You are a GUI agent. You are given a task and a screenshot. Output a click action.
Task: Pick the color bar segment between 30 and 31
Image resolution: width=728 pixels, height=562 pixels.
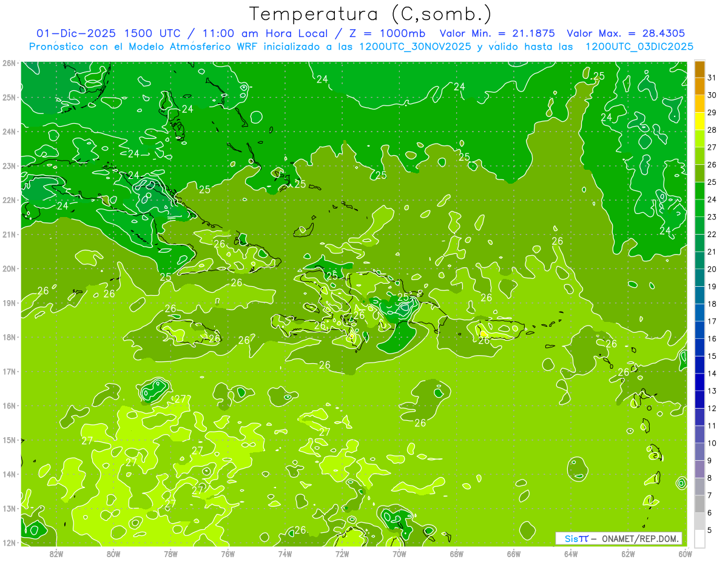point(699,86)
